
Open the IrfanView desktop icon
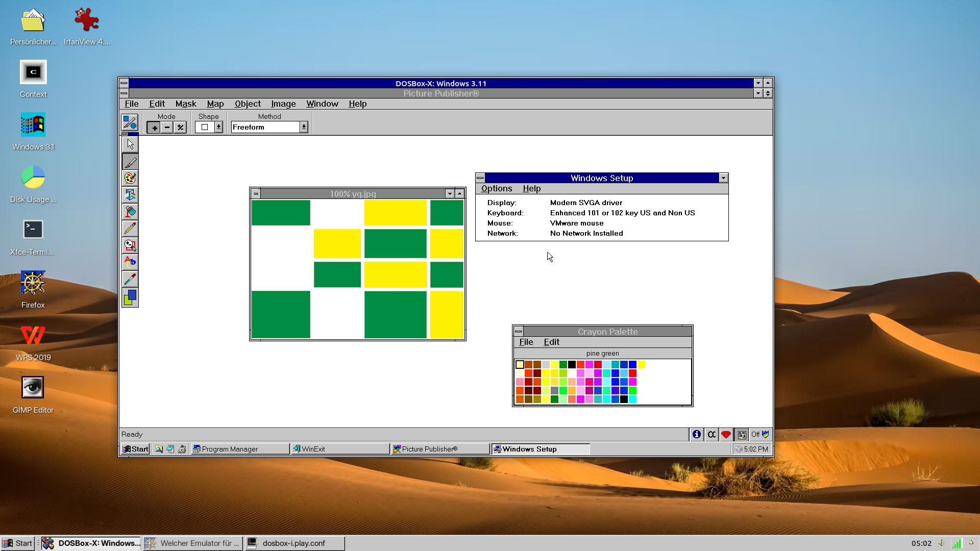click(x=87, y=27)
